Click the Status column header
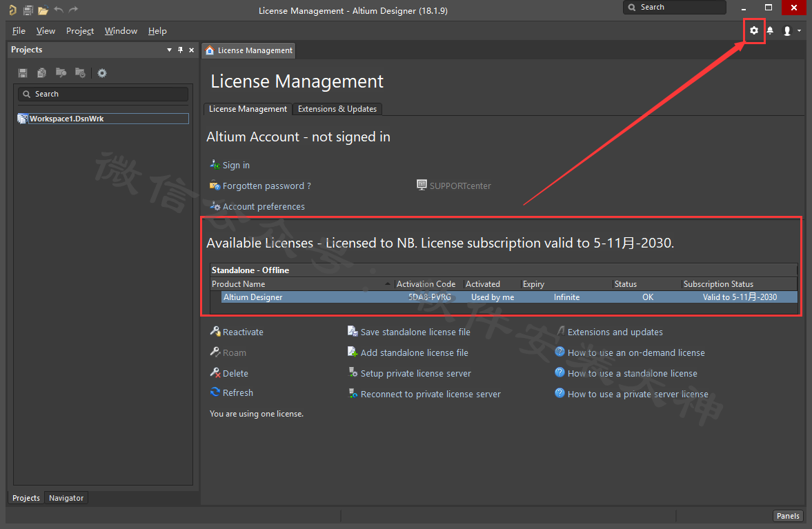812x529 pixels. click(x=647, y=284)
